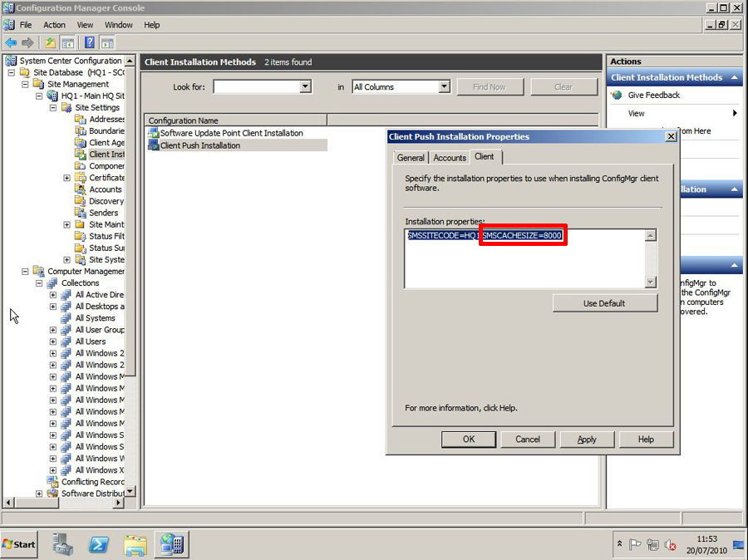Click the Start button
Screen dimensions: 748x560
(x=19, y=544)
